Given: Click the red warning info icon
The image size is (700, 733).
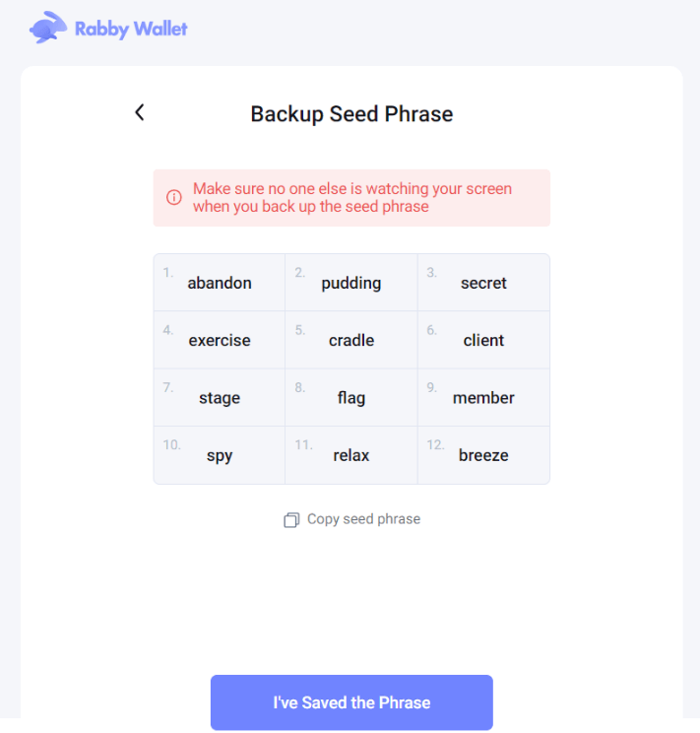Looking at the screenshot, I should click(174, 197).
